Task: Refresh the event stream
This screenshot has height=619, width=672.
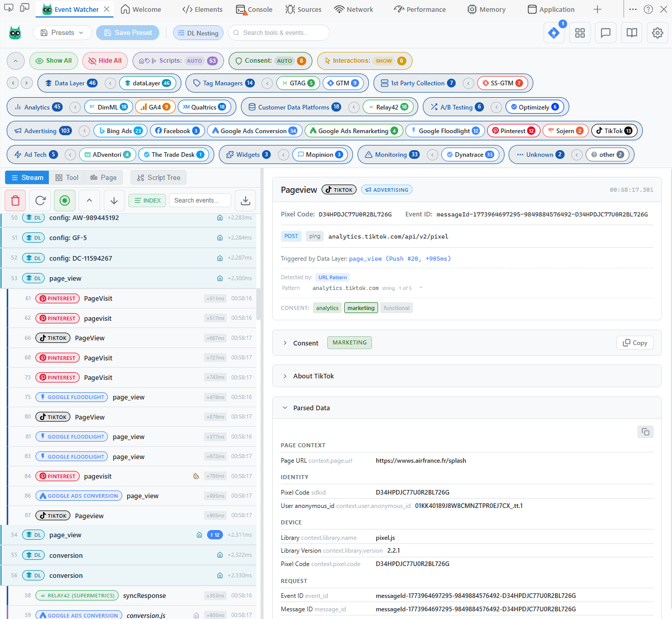Action: [x=40, y=201]
